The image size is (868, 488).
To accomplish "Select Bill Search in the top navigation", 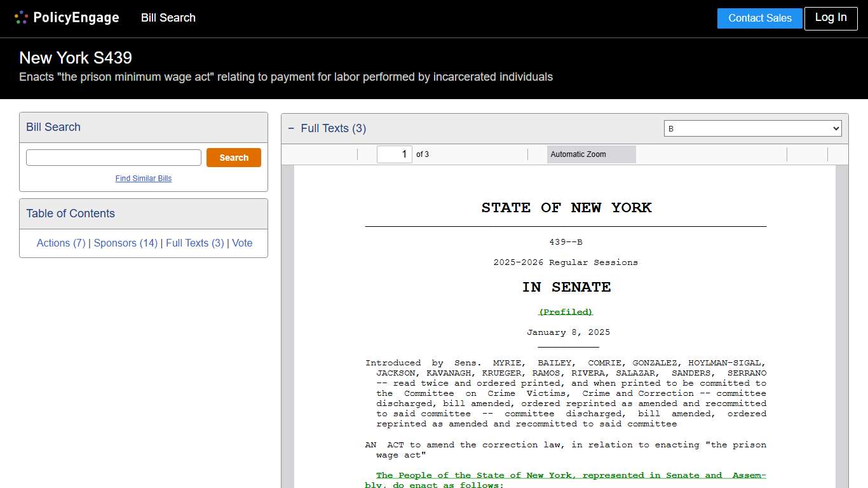I will click(168, 18).
